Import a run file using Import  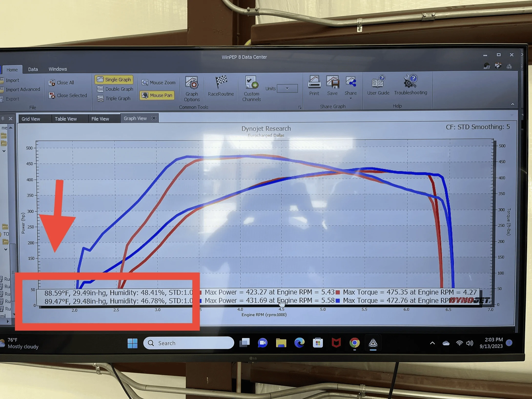tap(10, 80)
